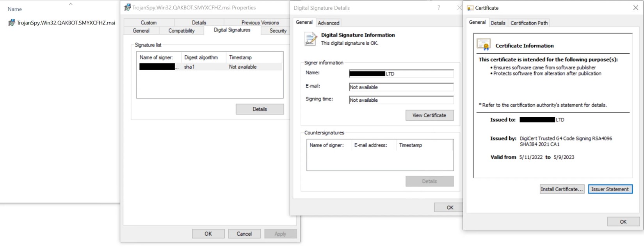Open the Issuer Statement
The width and height of the screenshot is (644, 247).
click(610, 189)
